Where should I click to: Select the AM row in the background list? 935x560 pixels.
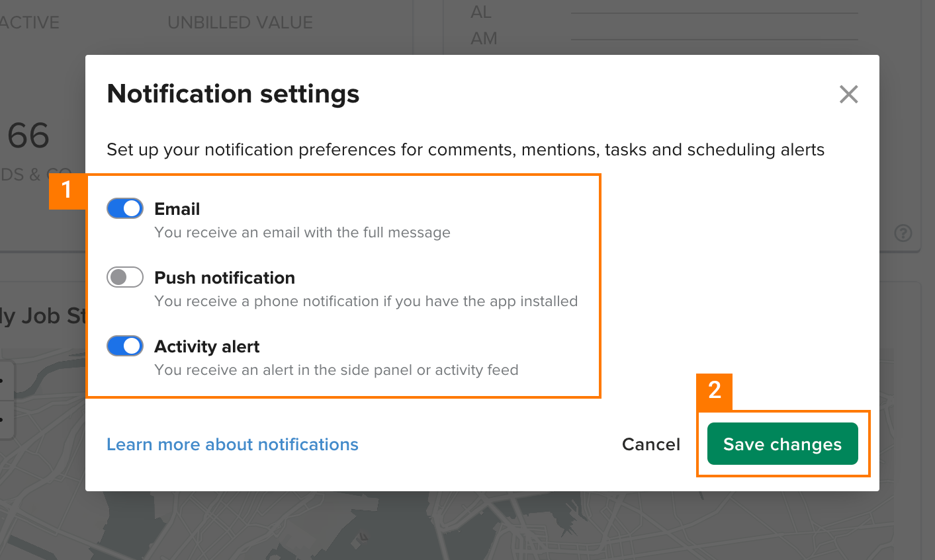484,38
